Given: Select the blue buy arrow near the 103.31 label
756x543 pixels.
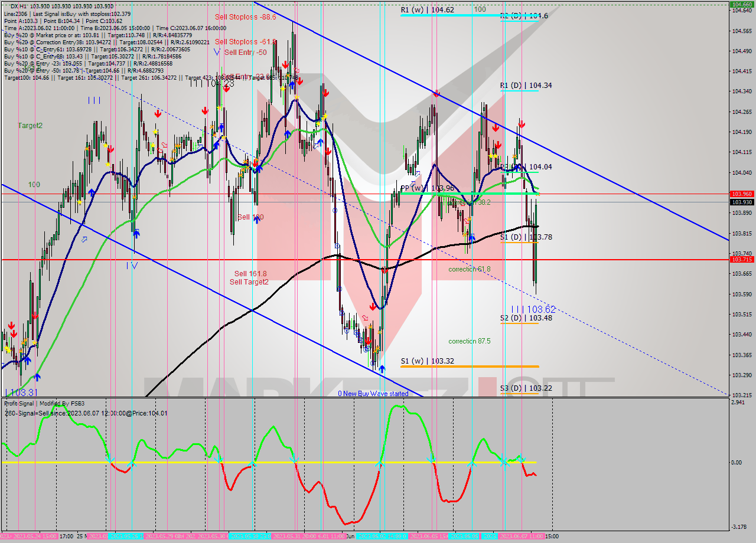Looking at the screenshot, I should click(x=37, y=378).
